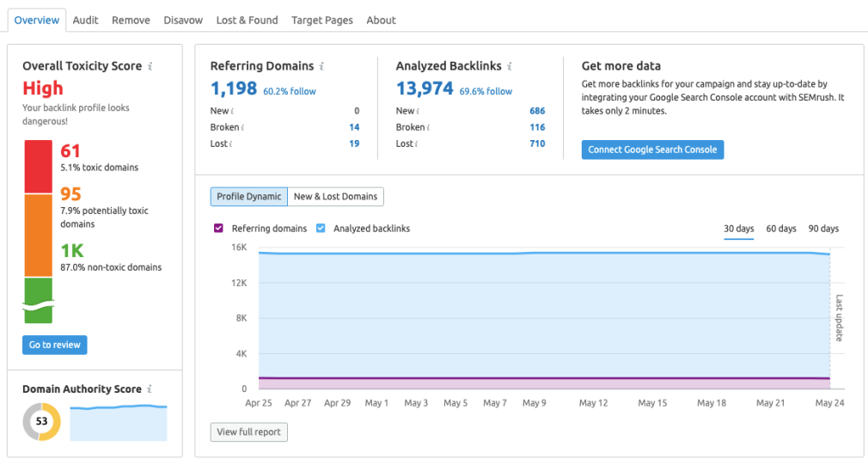Click the Apr 25 label on chart axis
This screenshot has height=465, width=868.
(259, 403)
